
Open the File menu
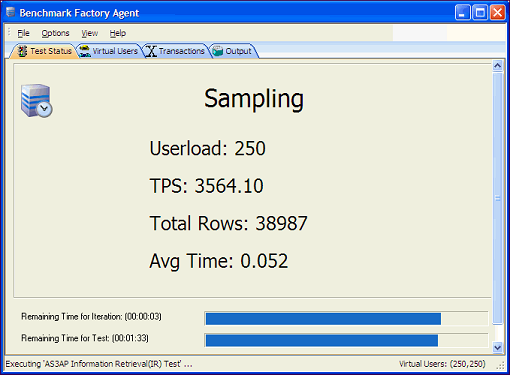pyautogui.click(x=23, y=33)
